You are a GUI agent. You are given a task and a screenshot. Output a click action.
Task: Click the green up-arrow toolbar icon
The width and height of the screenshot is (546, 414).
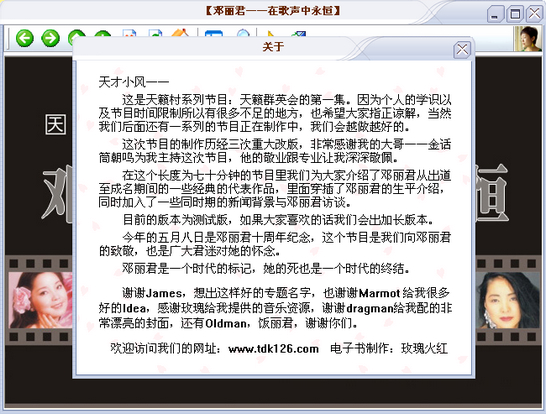[x=77, y=34]
